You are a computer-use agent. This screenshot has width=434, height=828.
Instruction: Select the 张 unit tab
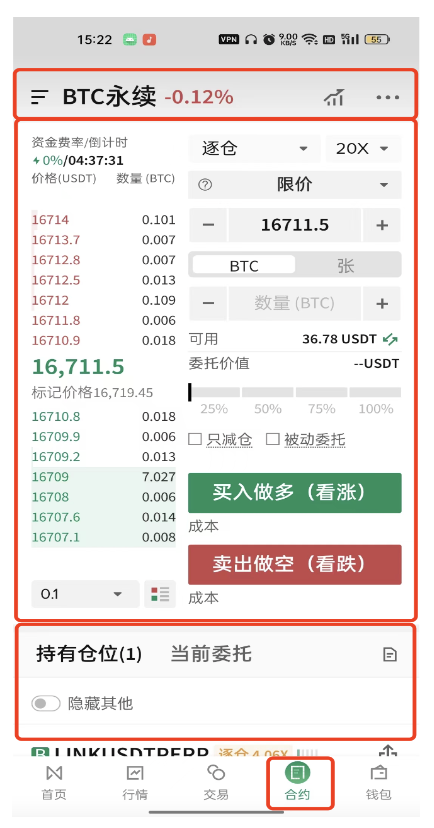point(346,265)
